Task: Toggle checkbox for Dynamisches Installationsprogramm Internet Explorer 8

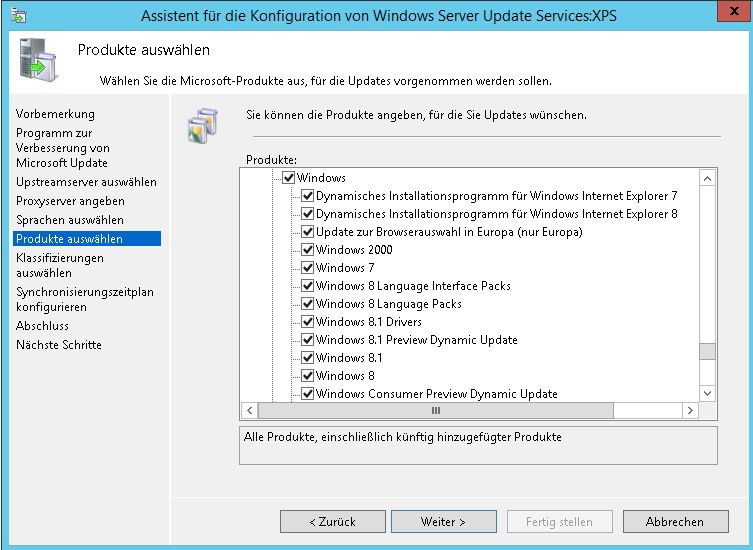Action: tap(307, 214)
